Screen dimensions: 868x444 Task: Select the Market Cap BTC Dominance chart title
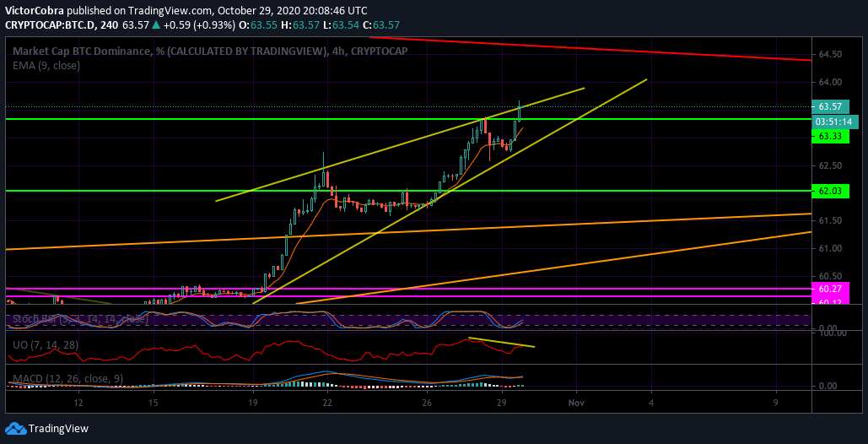pos(210,51)
